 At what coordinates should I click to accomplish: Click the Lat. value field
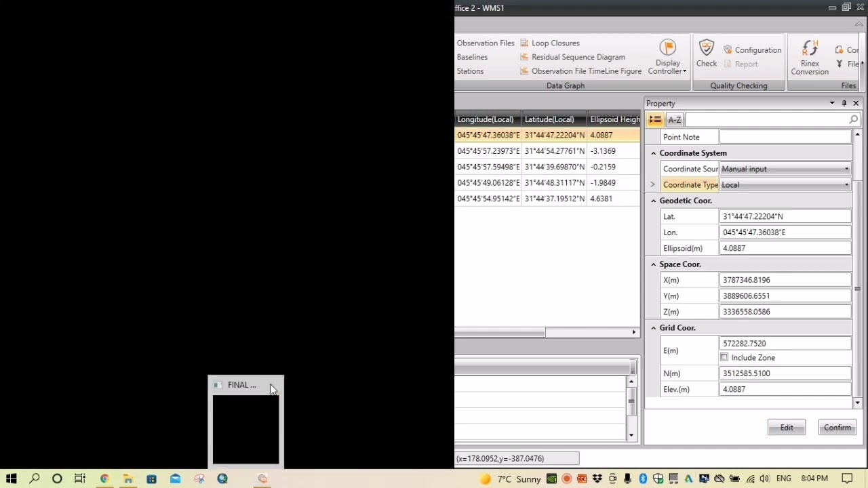(785, 216)
